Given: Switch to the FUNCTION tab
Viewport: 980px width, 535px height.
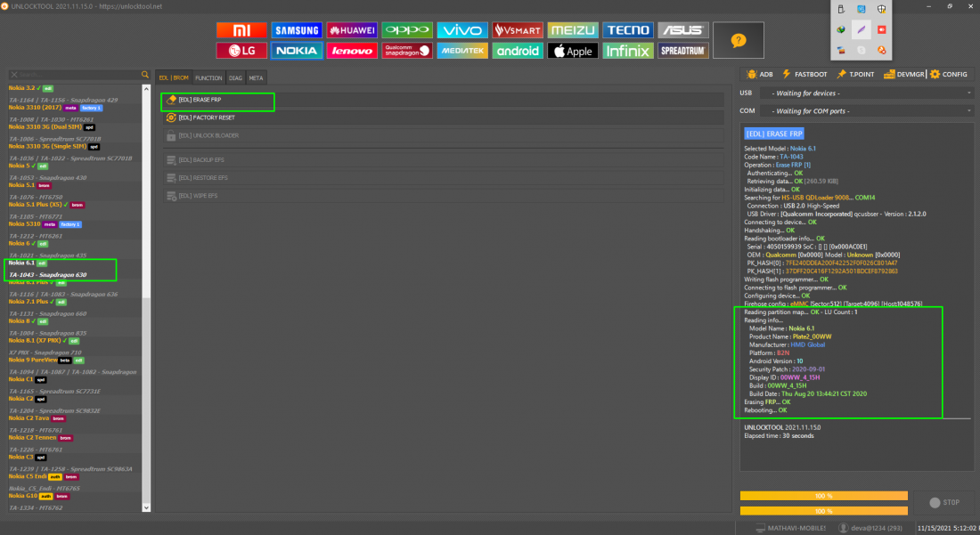Looking at the screenshot, I should [x=208, y=78].
